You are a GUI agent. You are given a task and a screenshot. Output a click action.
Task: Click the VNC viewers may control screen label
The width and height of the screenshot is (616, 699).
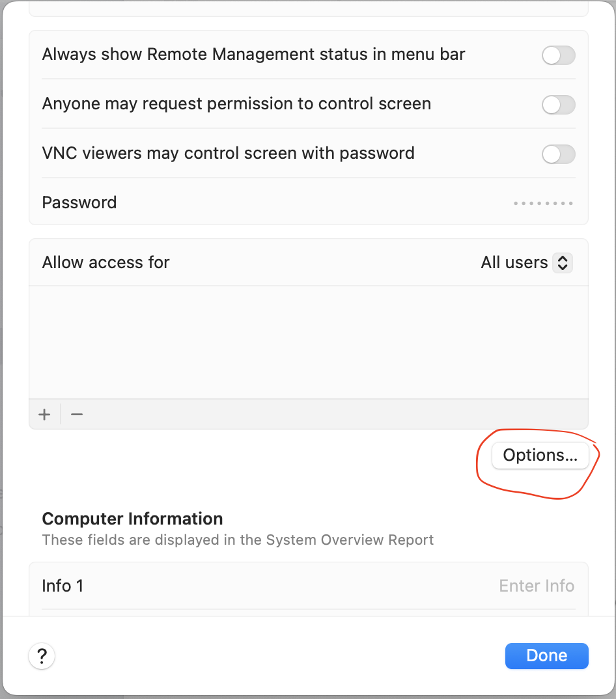[x=228, y=154]
